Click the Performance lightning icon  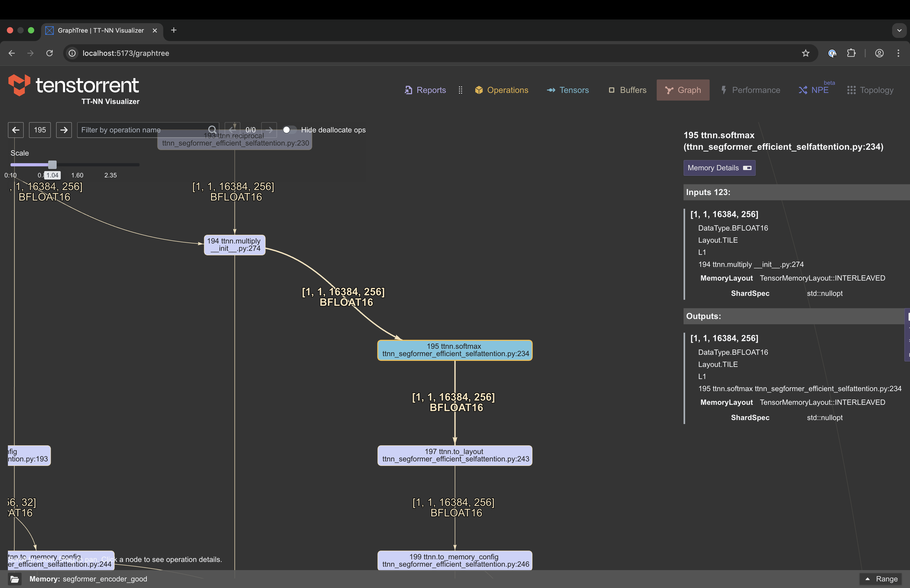click(724, 90)
